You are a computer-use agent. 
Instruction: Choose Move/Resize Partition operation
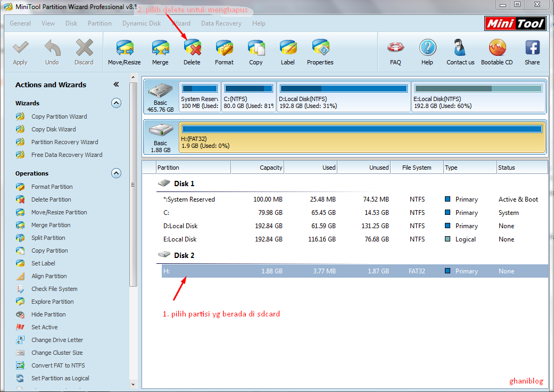[x=59, y=212]
